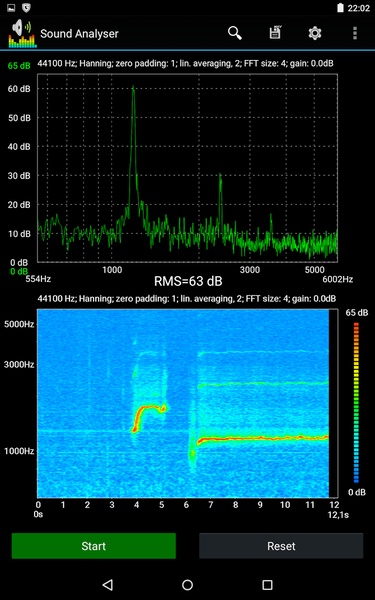The image size is (375, 600).
Task: Tap the 30 dB spectrum axis label
Action: (19, 176)
